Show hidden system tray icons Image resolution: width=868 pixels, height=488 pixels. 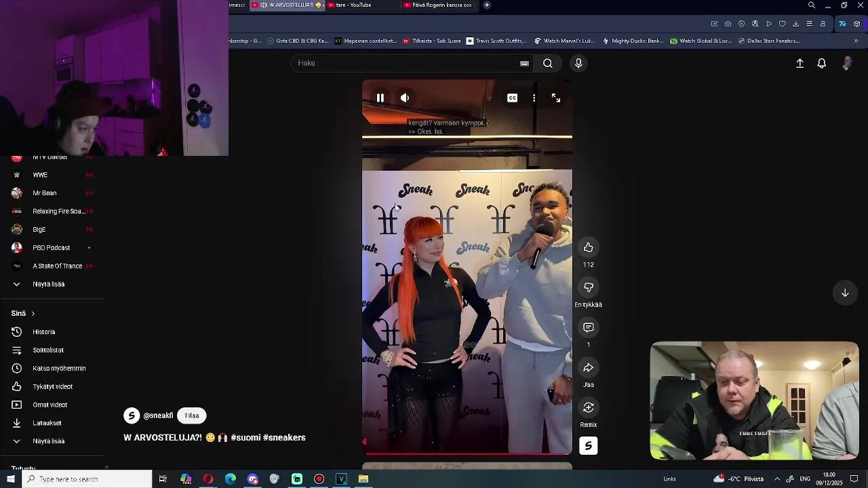tap(777, 479)
